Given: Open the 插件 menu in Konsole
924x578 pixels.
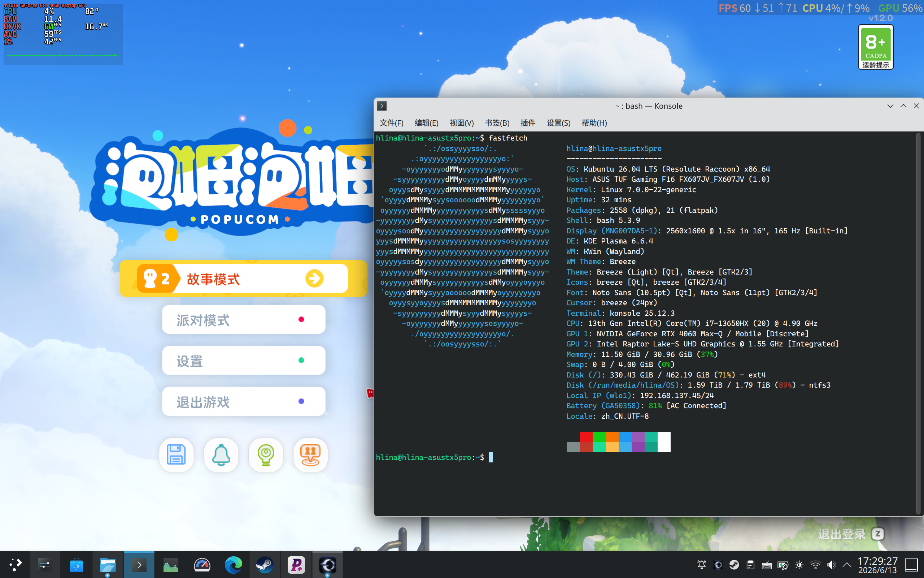Looking at the screenshot, I should [x=528, y=123].
